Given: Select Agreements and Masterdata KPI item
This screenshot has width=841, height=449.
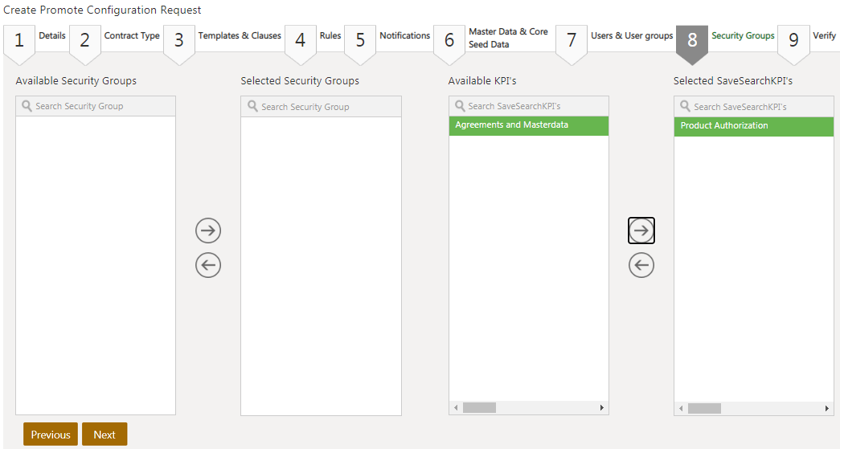Looking at the screenshot, I should (528, 126).
